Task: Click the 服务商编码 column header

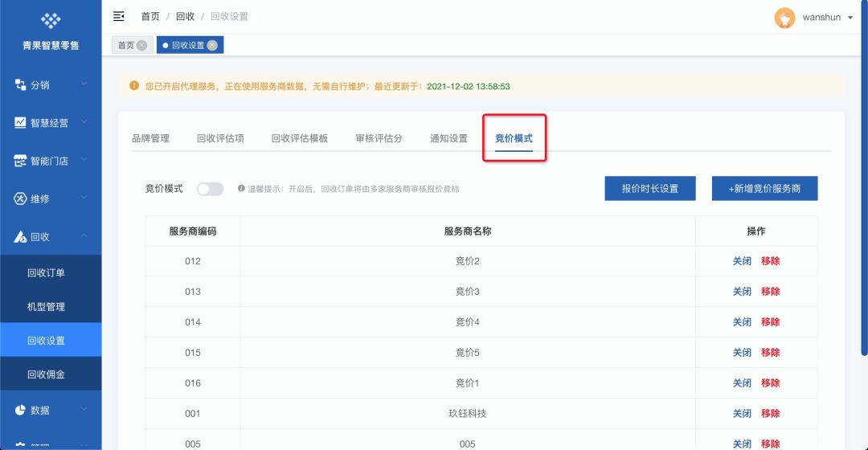Action: coord(193,231)
